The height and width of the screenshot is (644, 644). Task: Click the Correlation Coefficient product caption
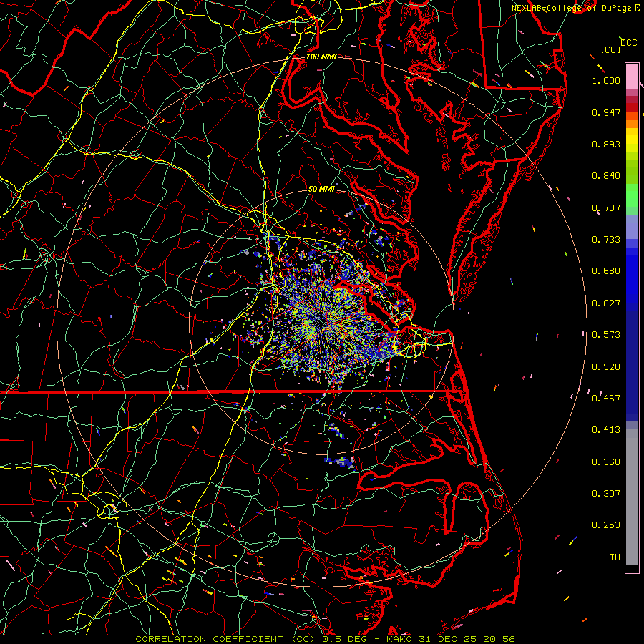click(x=325, y=639)
